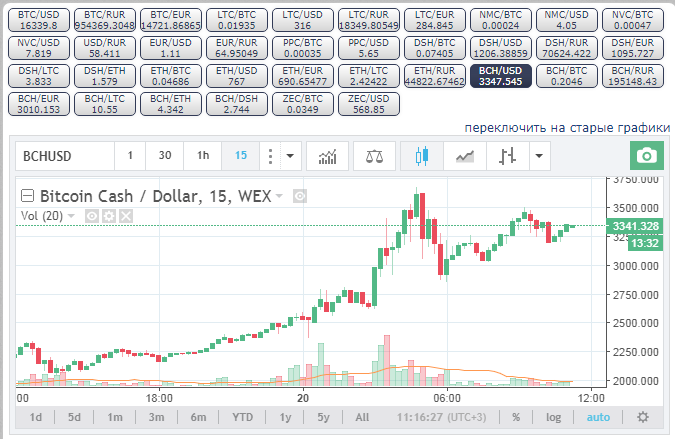Set date range to YTD

pos(242,417)
